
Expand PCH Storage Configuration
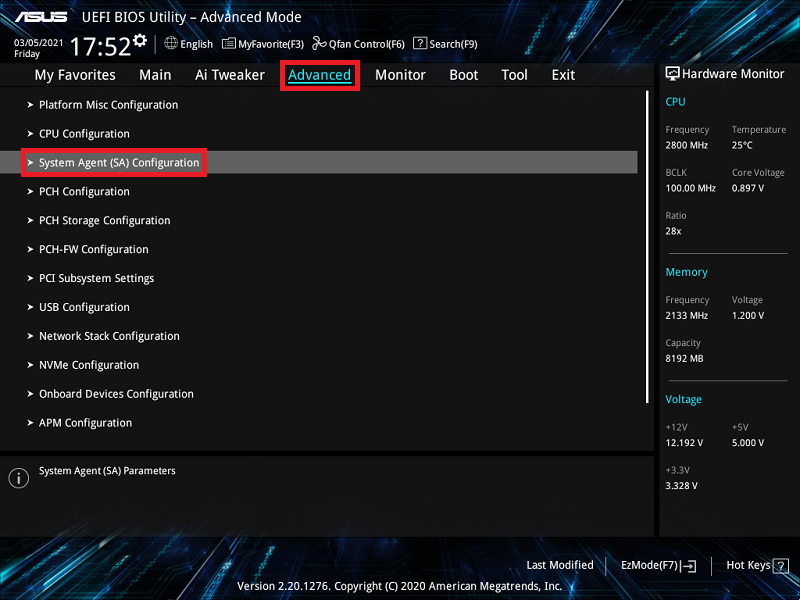104,221
